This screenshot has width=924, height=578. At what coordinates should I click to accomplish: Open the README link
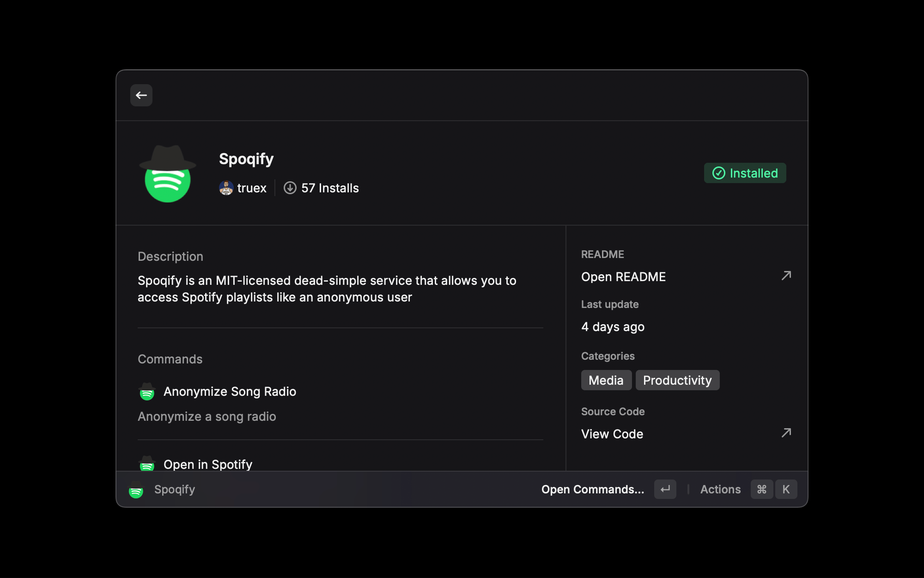pos(623,277)
